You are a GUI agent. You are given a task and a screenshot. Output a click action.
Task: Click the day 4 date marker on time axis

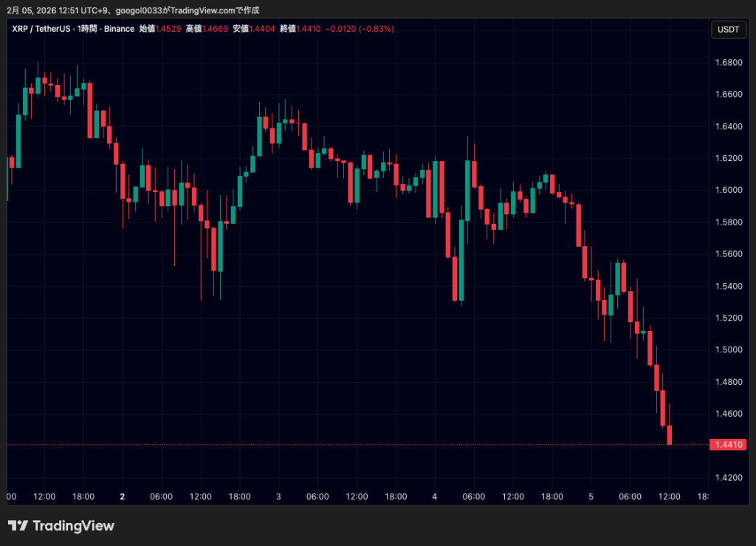[x=435, y=496]
